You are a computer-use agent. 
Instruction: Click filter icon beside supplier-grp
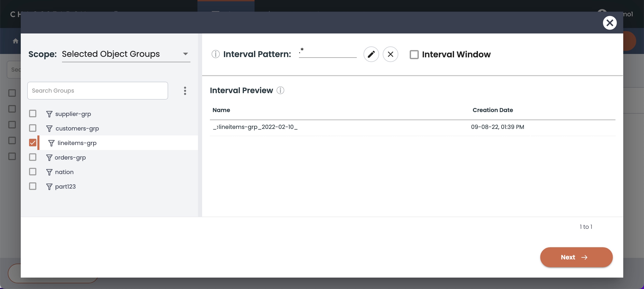click(x=49, y=114)
